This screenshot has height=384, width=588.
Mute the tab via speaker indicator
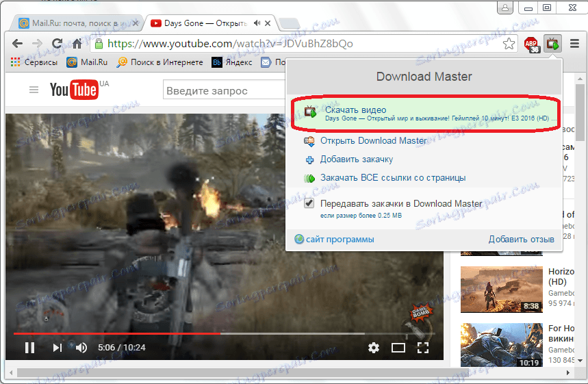click(257, 23)
